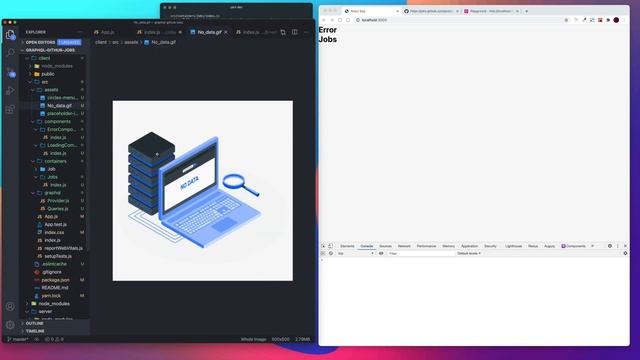
Task: Toggle DevTools device toolbar icon
Action: [x=331, y=246]
